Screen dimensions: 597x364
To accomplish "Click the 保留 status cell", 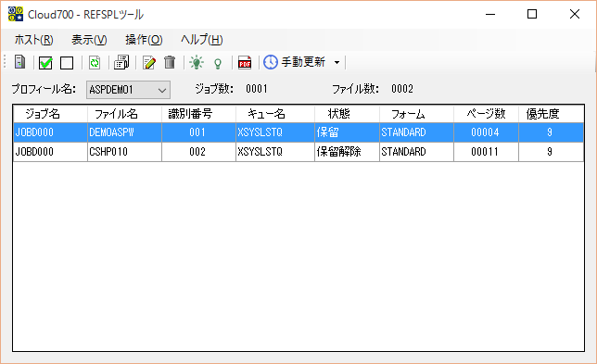I will [x=347, y=132].
